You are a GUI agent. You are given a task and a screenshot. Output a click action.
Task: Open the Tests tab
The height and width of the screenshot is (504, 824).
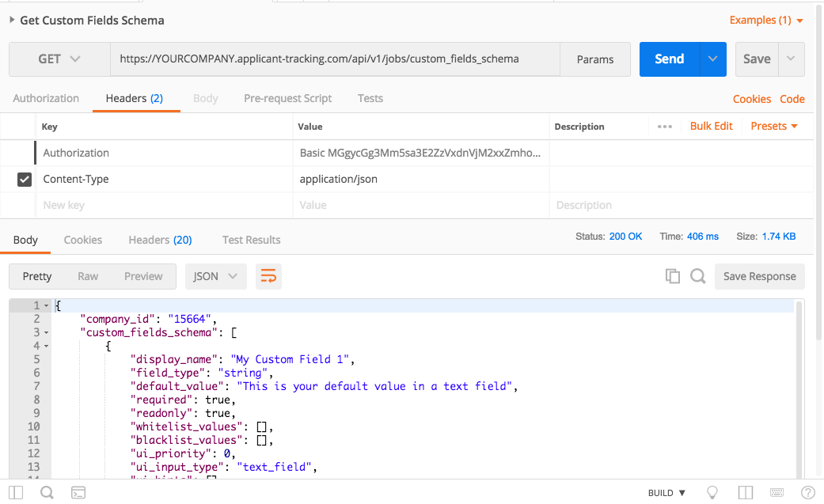370,98
